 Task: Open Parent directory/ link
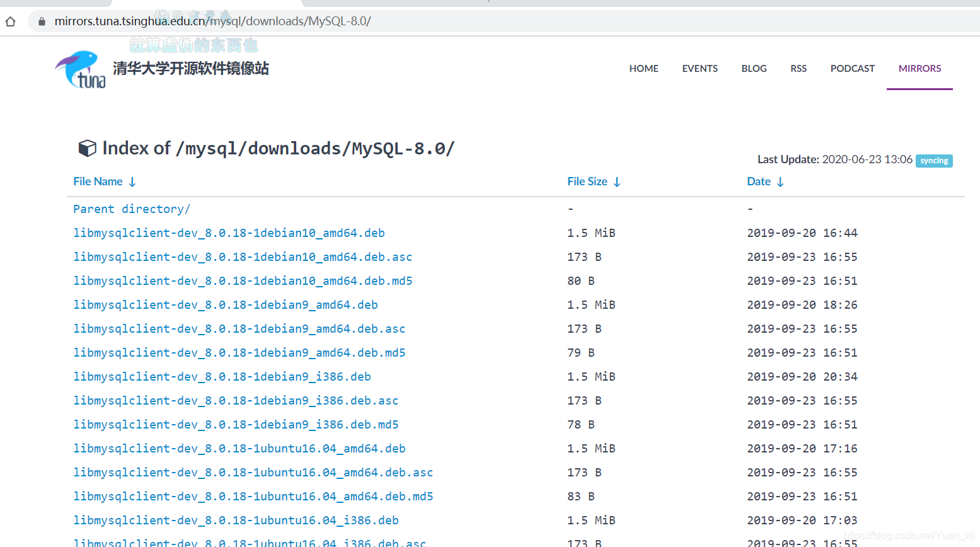point(132,209)
